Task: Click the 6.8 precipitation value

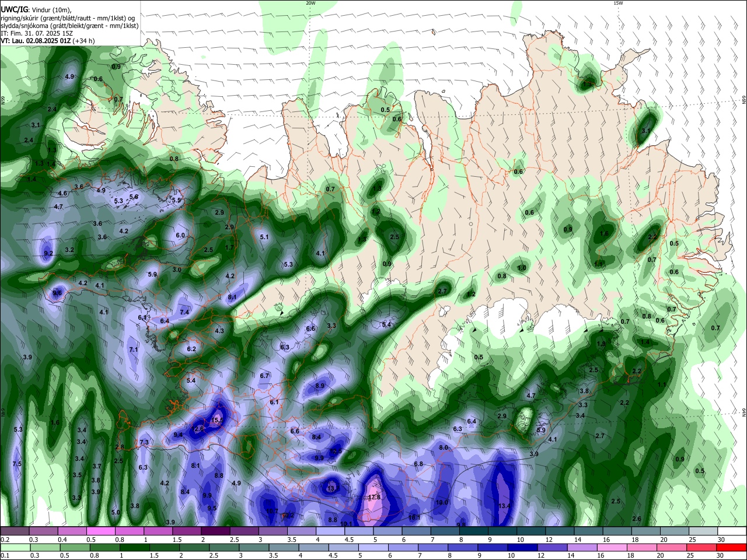Action: pos(418,464)
